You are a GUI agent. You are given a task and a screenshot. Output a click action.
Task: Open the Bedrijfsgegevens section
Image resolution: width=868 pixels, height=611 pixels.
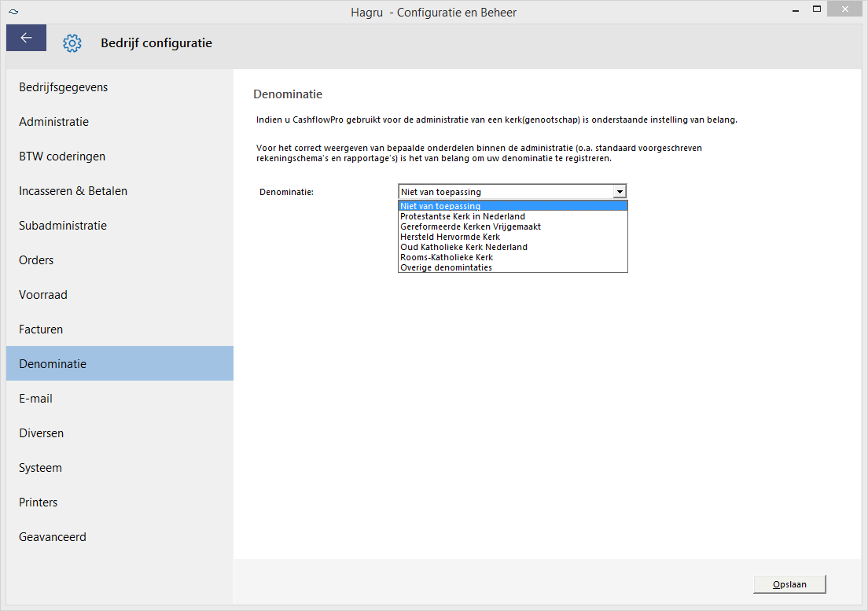pyautogui.click(x=120, y=86)
